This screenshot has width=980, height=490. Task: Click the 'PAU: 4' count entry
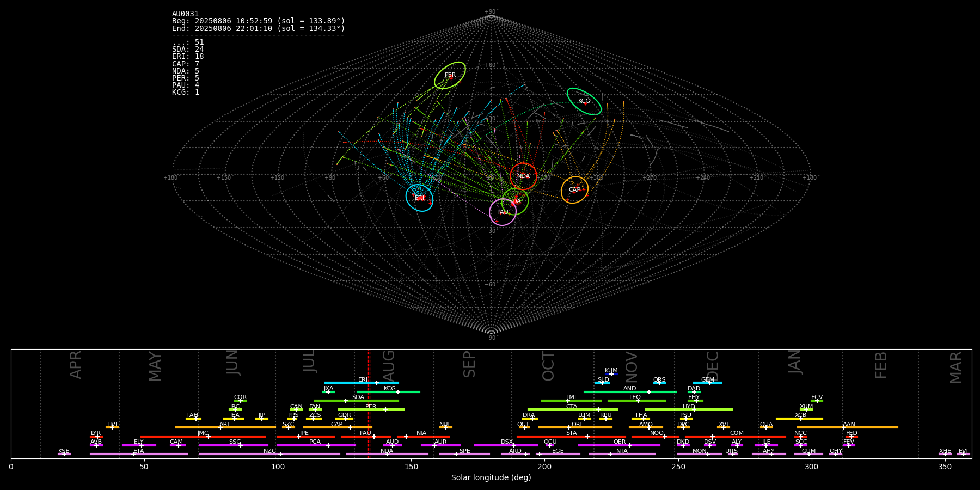[186, 85]
